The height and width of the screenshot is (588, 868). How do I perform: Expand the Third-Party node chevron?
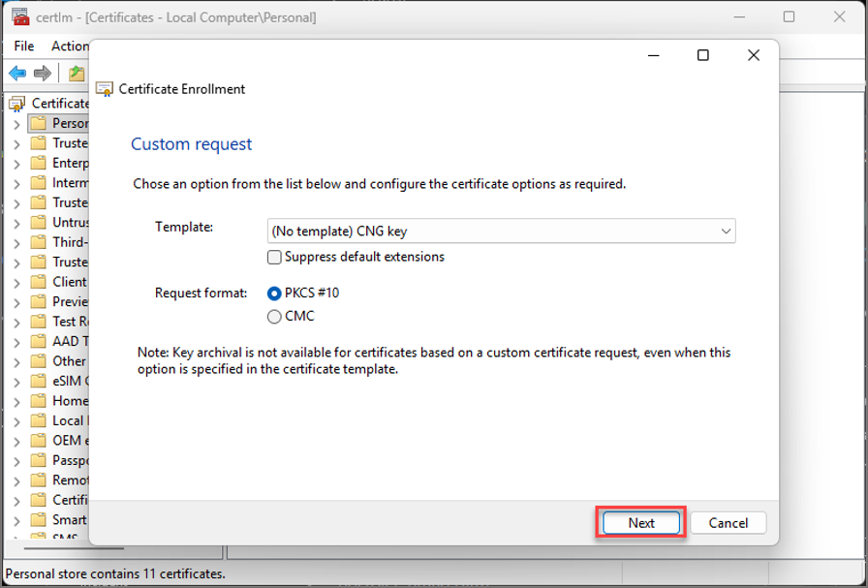pyautogui.click(x=16, y=243)
